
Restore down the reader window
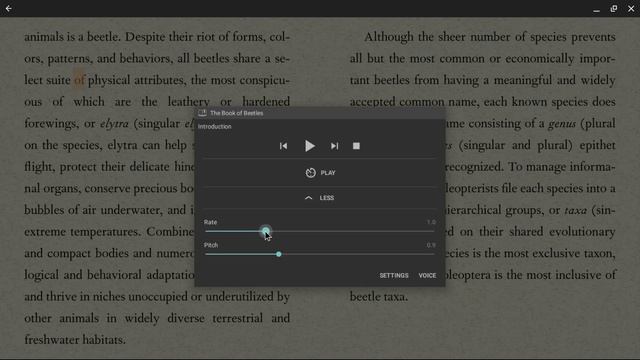614,9
